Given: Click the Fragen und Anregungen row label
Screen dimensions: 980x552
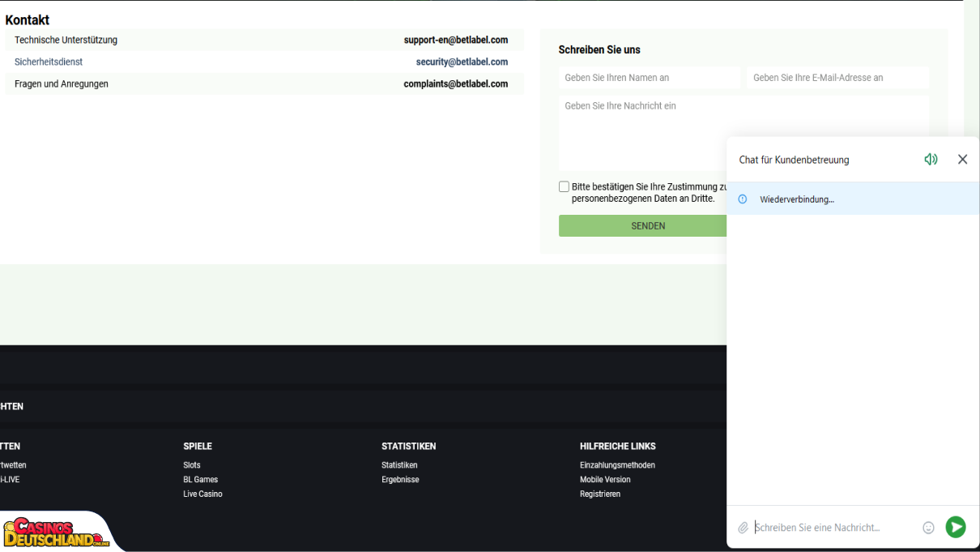Looking at the screenshot, I should click(x=62, y=83).
